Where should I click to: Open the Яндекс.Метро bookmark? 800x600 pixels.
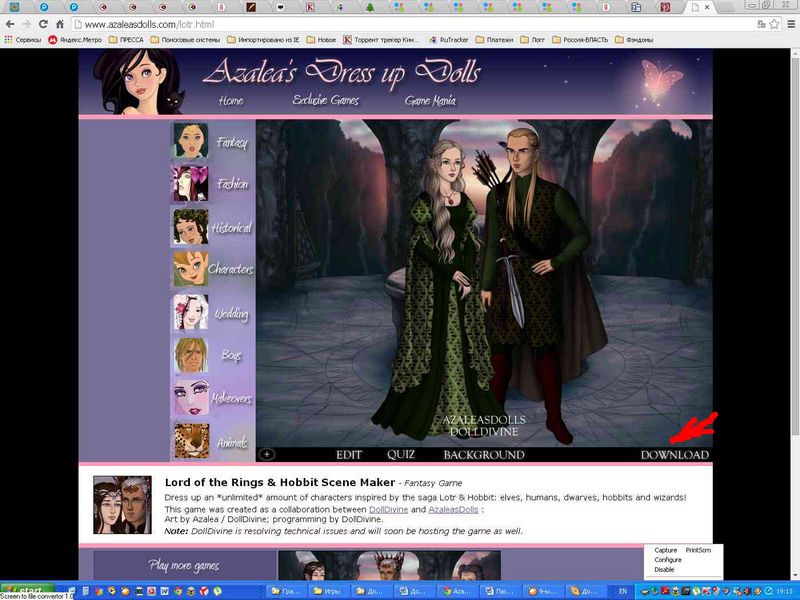point(75,39)
